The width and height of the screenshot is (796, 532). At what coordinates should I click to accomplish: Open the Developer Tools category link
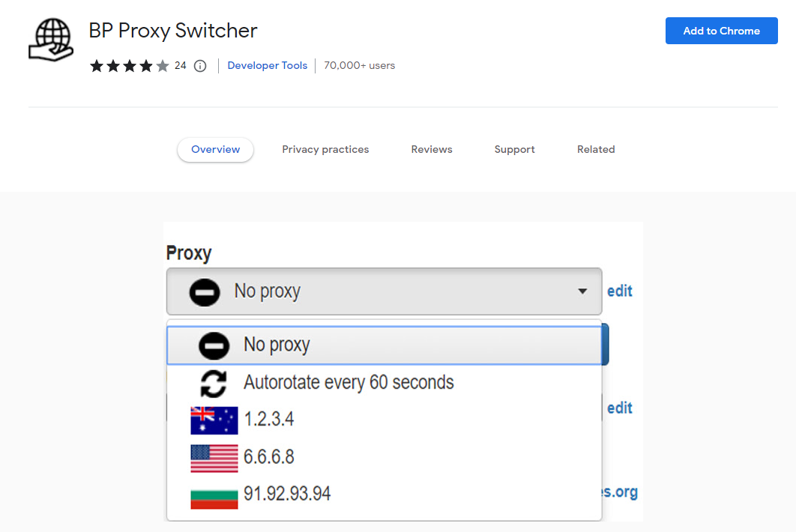pyautogui.click(x=267, y=65)
